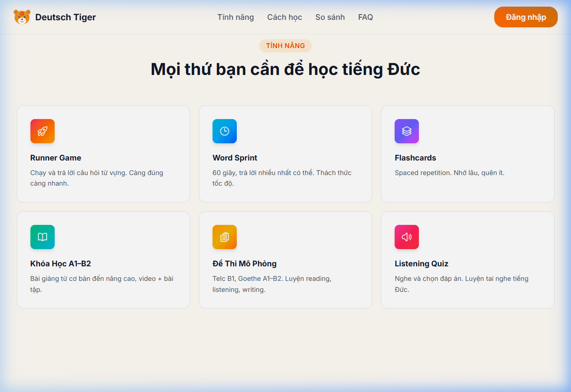Viewport: 571px width, 392px height.
Task: Open the FAQ section from the navbar
Action: [x=365, y=17]
